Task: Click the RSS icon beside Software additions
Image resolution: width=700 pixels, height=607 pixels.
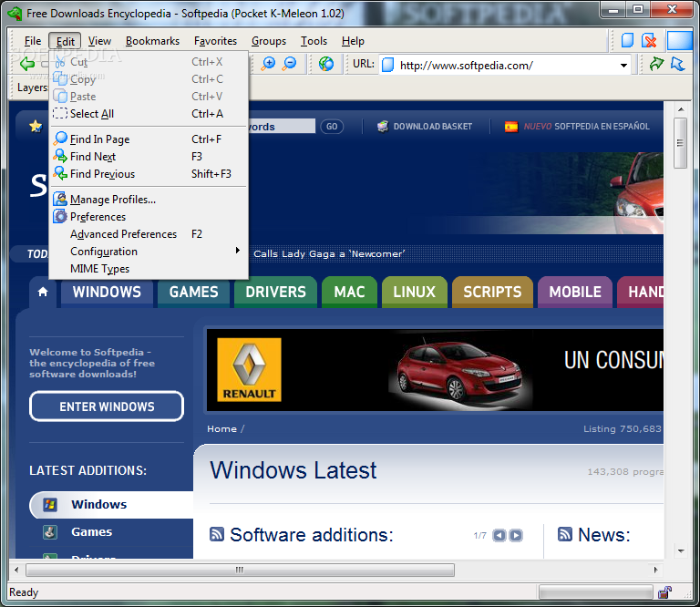Action: (x=217, y=534)
